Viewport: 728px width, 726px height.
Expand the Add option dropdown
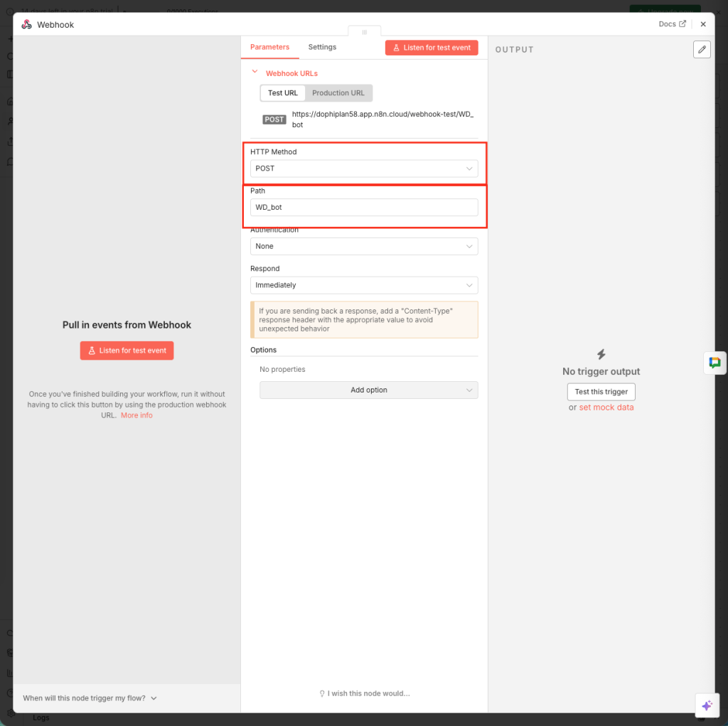click(368, 390)
